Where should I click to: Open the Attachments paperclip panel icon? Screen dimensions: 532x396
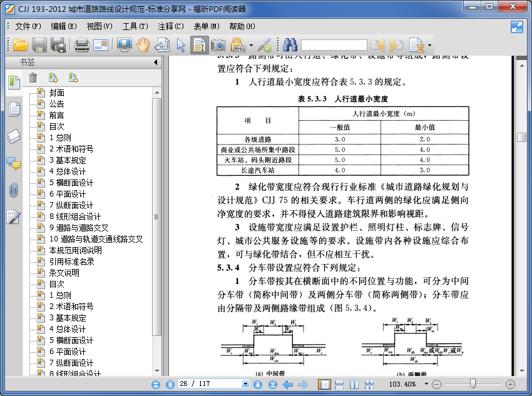pyautogui.click(x=14, y=190)
